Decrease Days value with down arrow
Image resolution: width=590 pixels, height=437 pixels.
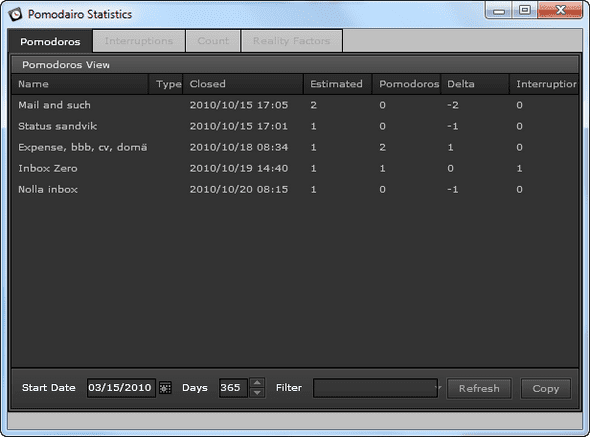(x=257, y=393)
